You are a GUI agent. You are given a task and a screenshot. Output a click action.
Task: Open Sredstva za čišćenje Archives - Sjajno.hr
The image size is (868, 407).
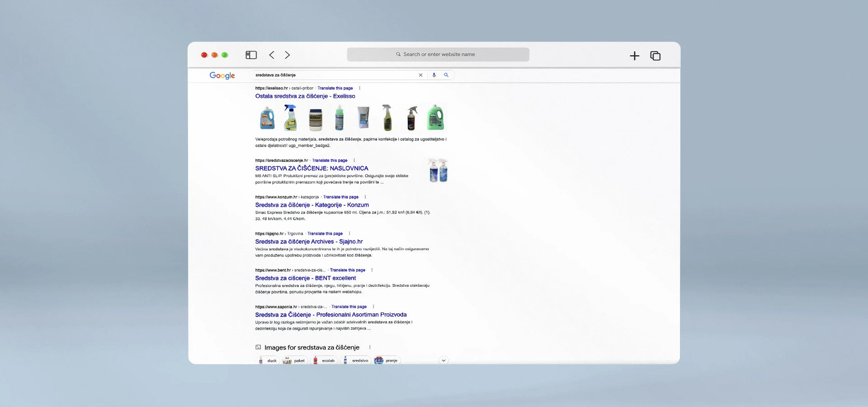309,241
